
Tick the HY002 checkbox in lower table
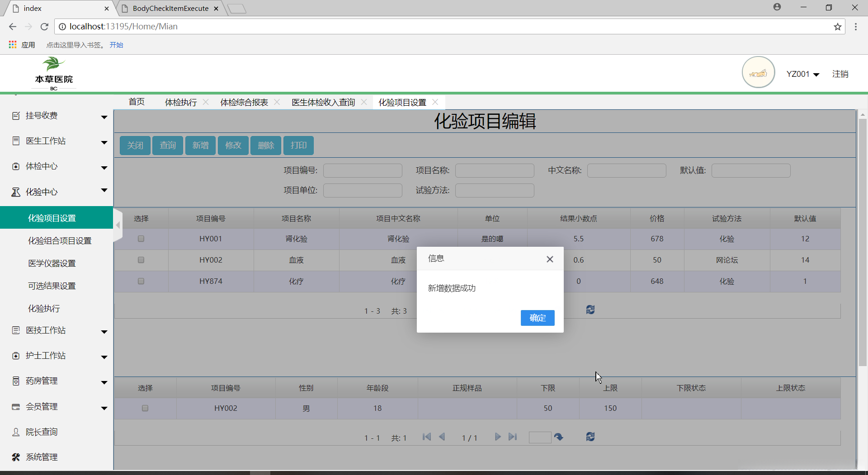145,408
